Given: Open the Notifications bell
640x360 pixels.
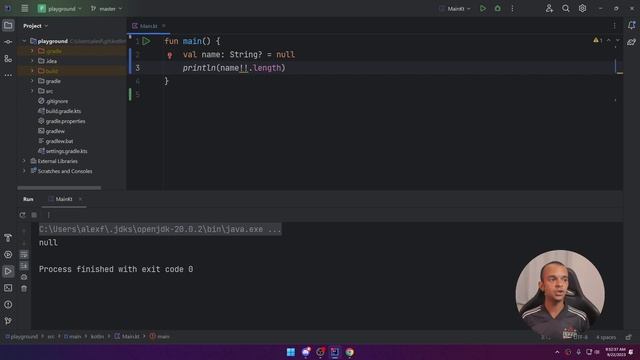Looking at the screenshot, I should point(631,25).
